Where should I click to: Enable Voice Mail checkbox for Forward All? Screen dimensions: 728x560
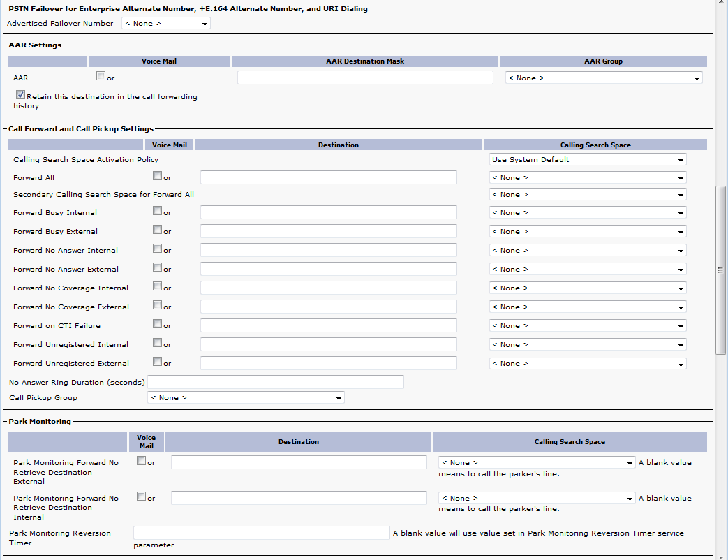tap(158, 177)
